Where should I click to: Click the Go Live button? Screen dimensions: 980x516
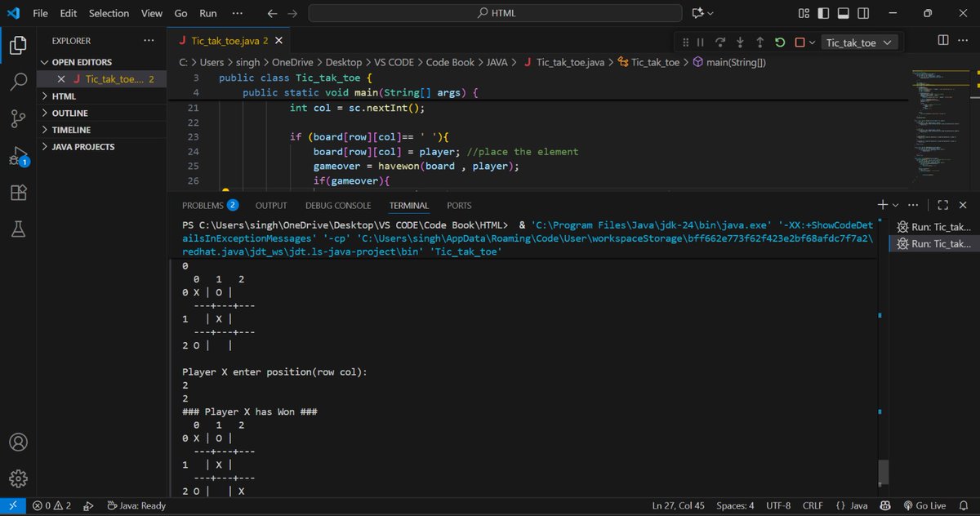tap(924, 506)
